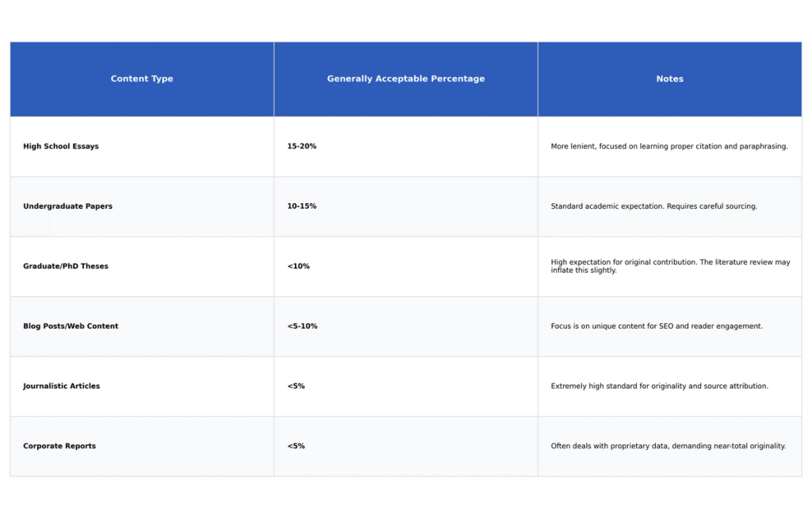Select the "Graduate/PhD Theses" cell
The height and width of the screenshot is (519, 812).
coord(142,267)
